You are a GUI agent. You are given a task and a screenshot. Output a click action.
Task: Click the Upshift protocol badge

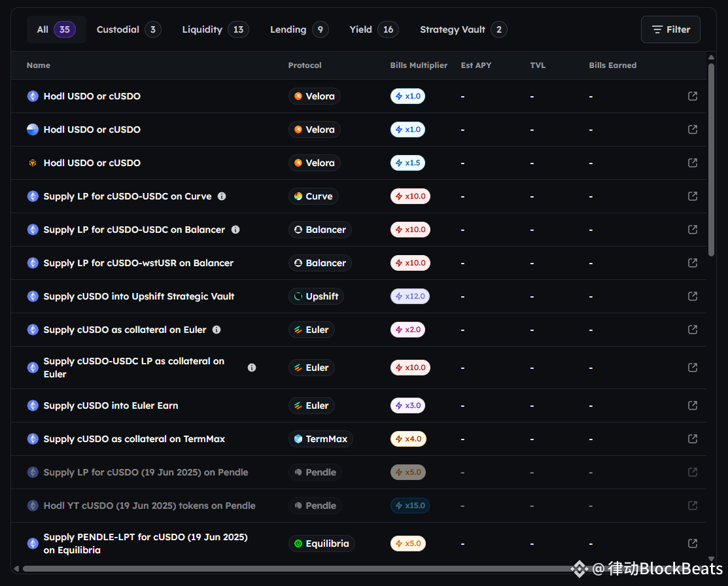pyautogui.click(x=316, y=296)
